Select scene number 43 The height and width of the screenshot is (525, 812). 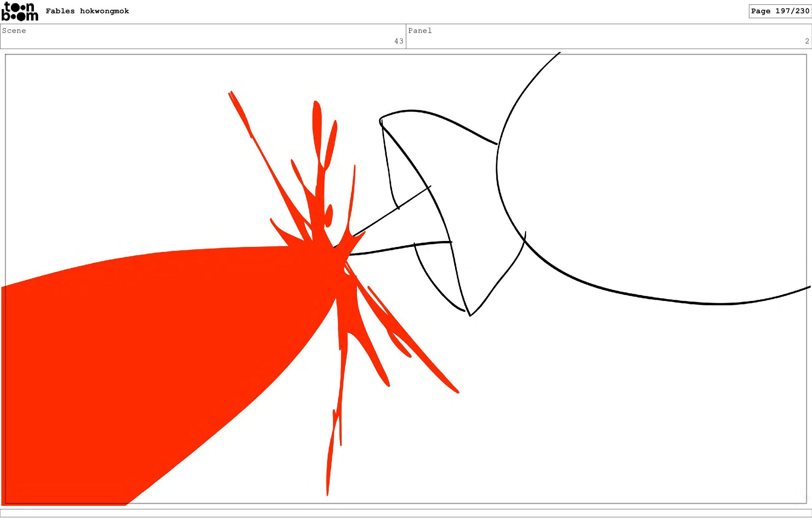pyautogui.click(x=398, y=41)
